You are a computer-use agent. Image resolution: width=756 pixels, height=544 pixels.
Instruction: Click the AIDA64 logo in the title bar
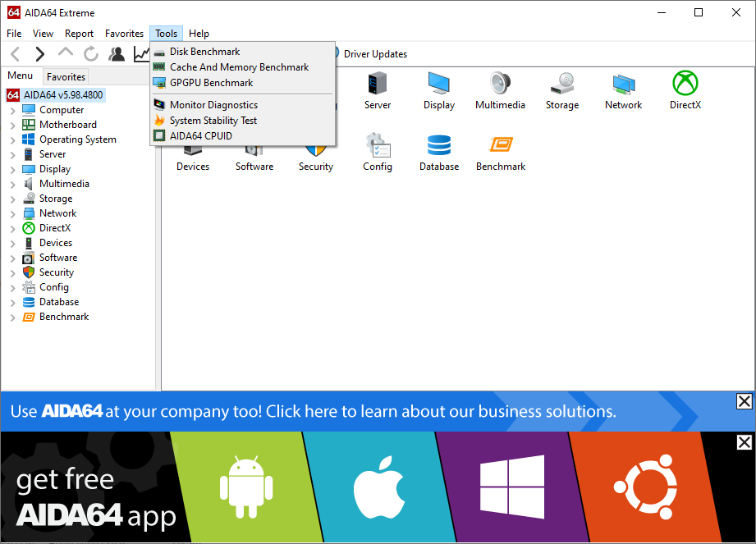pyautogui.click(x=14, y=12)
